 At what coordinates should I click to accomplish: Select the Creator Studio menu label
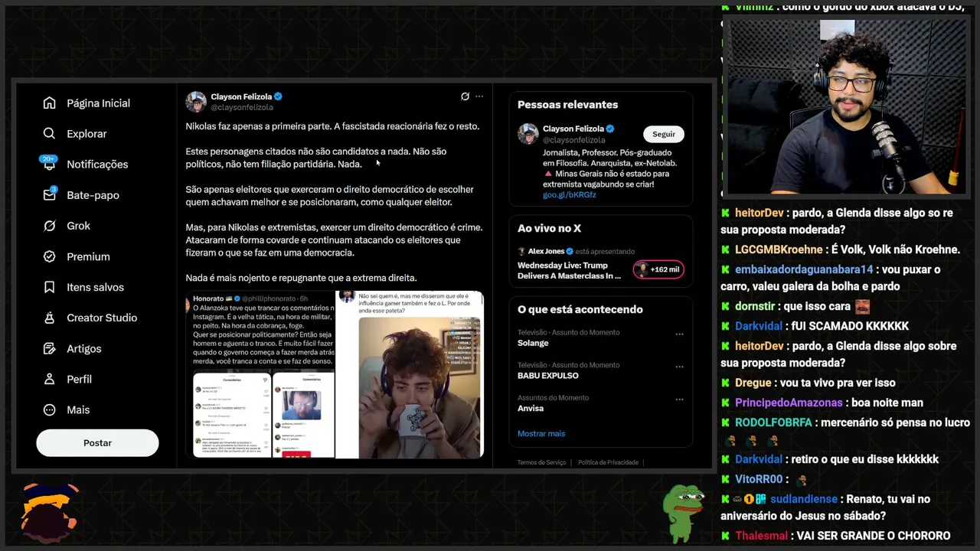[102, 318]
